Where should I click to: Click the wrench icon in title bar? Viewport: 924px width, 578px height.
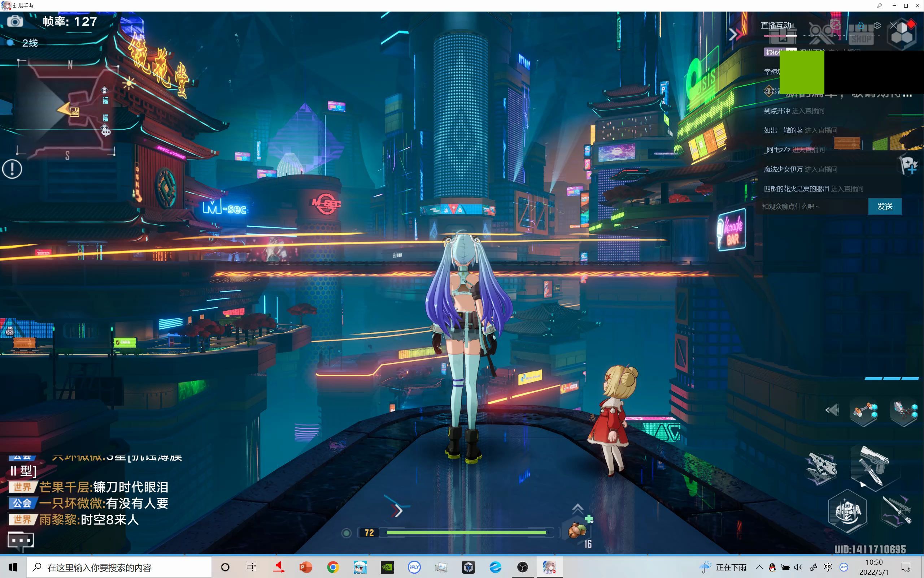879,6
